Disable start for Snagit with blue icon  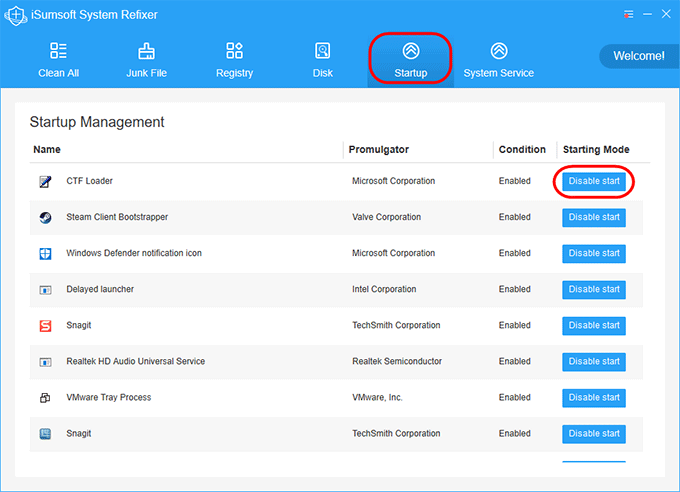(x=594, y=433)
